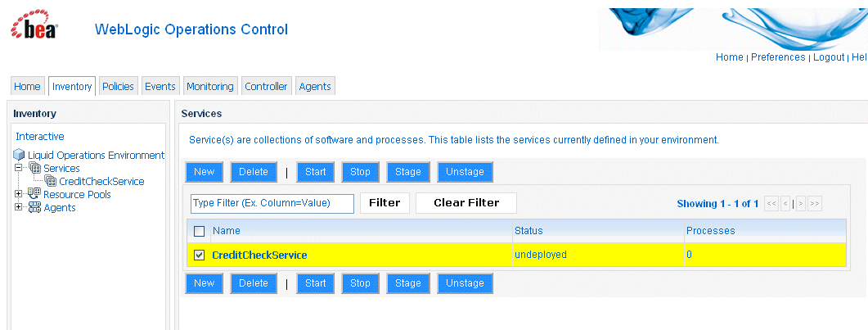Open CreditCheckService link in the table
Screen dimensions: 868x330
(x=259, y=255)
